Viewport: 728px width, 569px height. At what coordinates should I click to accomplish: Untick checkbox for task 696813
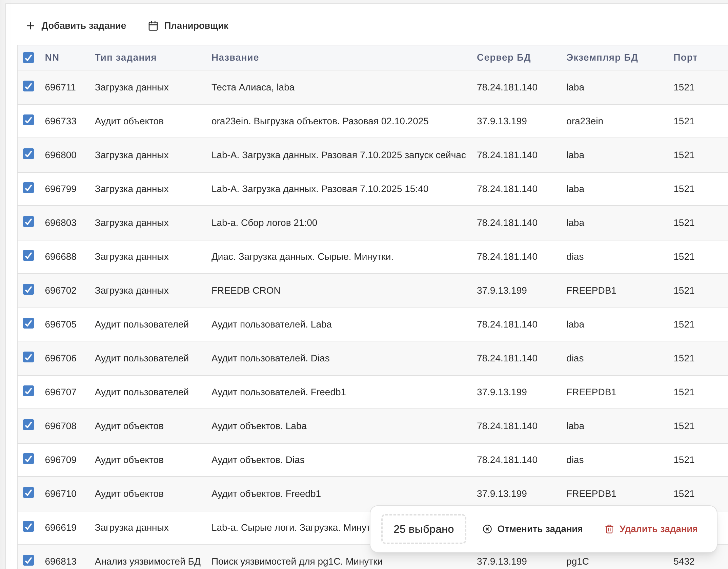pyautogui.click(x=28, y=561)
